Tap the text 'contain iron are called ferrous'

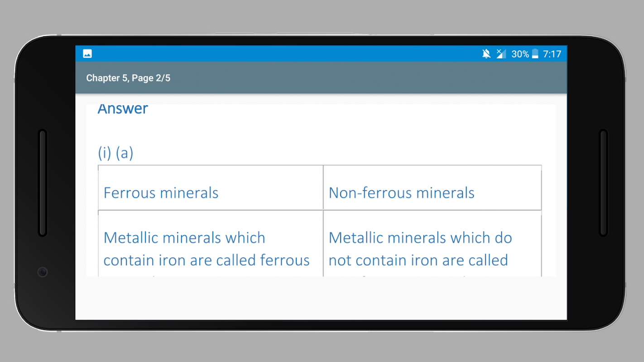(207, 260)
